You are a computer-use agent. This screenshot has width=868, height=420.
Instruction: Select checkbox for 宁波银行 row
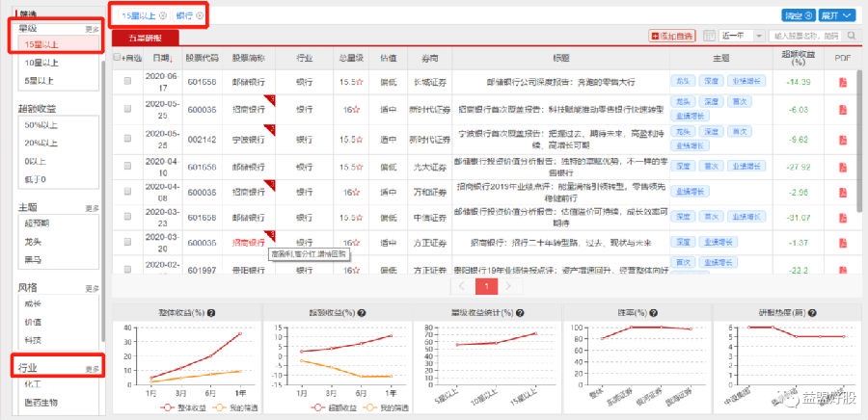click(126, 140)
